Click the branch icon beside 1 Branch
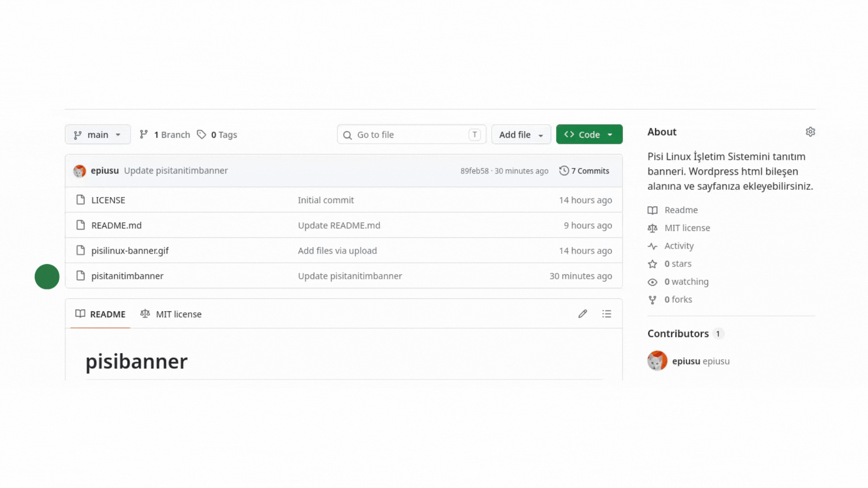This screenshot has width=868, height=488. pos(144,134)
